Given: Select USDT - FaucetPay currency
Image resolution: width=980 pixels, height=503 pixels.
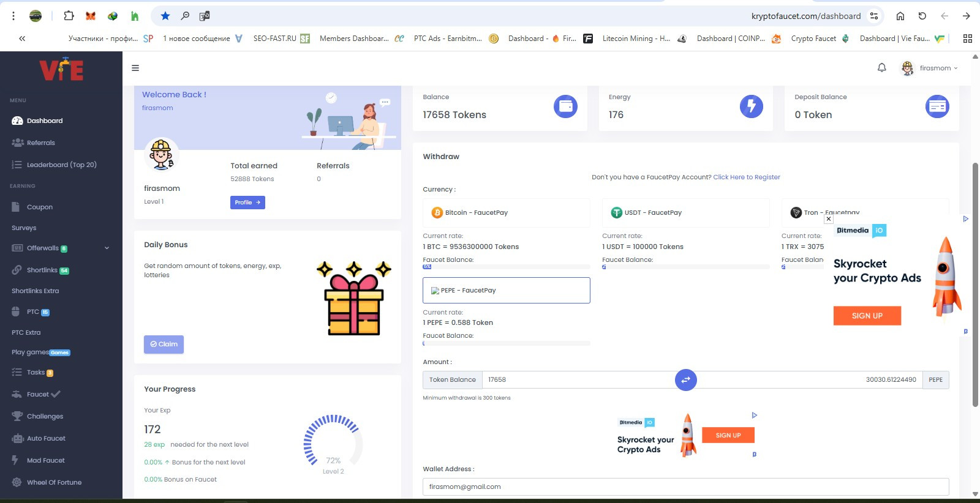Looking at the screenshot, I should (x=686, y=212).
